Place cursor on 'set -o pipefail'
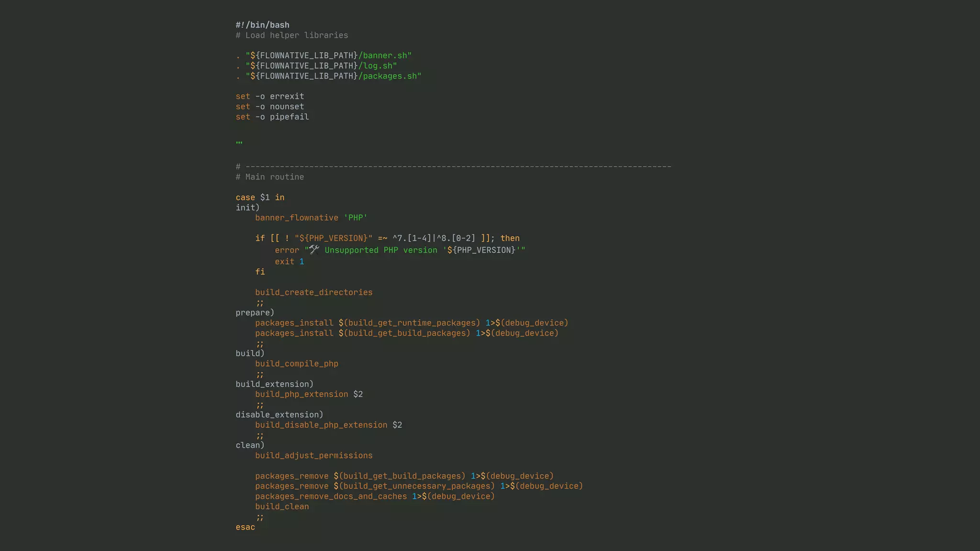 point(272,117)
